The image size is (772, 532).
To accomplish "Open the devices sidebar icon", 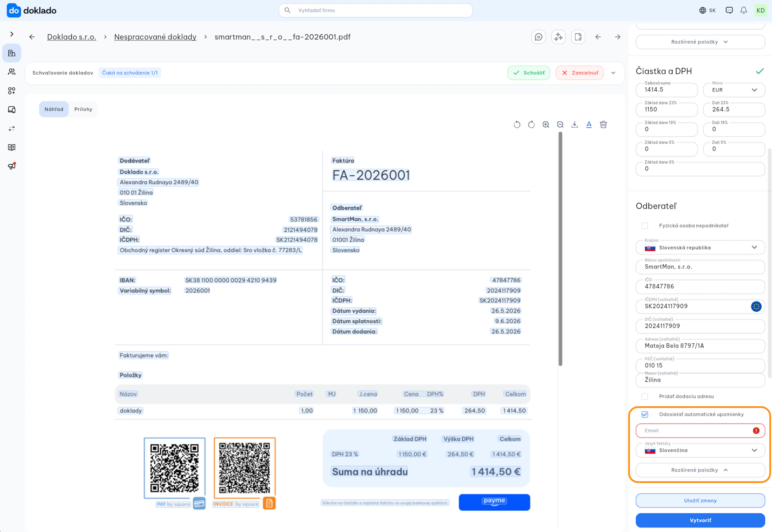I will point(12,110).
